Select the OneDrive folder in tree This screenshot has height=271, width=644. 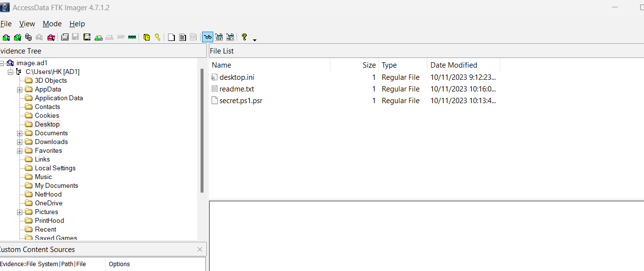click(x=49, y=203)
